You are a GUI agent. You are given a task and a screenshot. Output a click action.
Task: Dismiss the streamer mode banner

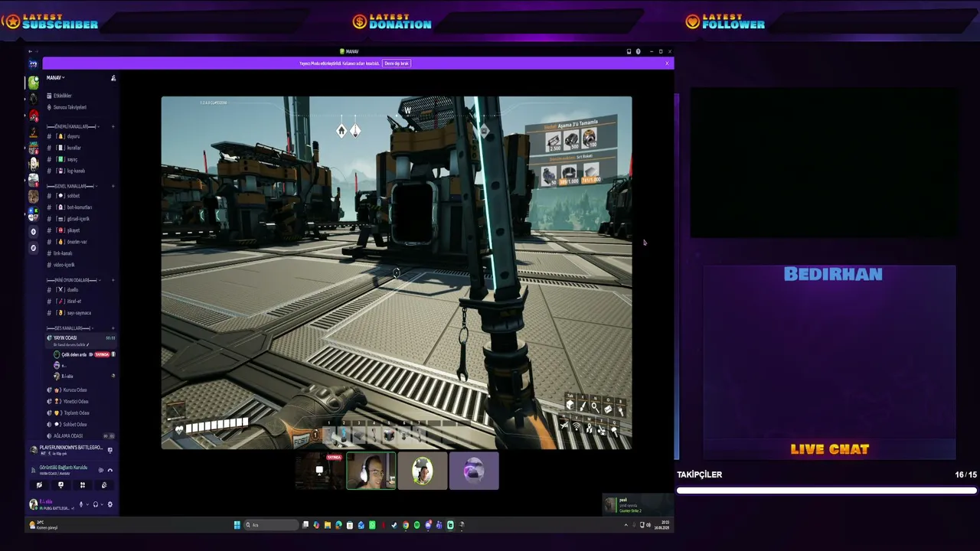pos(667,64)
